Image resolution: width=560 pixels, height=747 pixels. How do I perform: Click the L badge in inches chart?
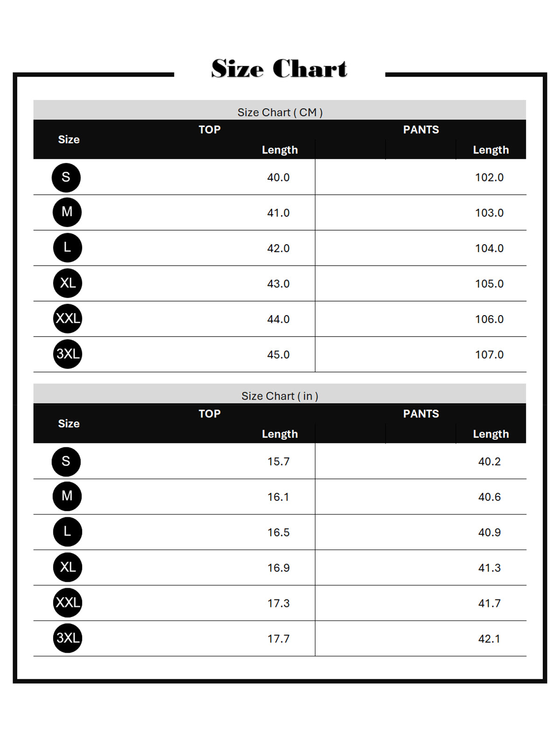[x=68, y=531]
